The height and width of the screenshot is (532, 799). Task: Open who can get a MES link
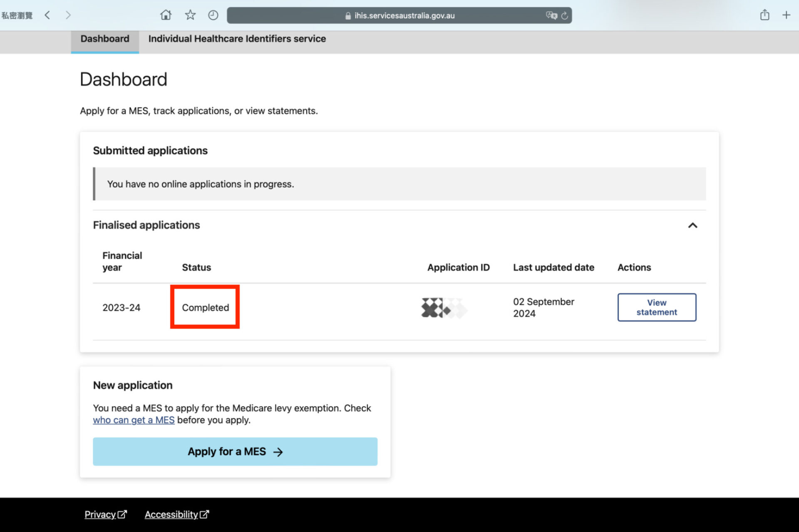(134, 420)
